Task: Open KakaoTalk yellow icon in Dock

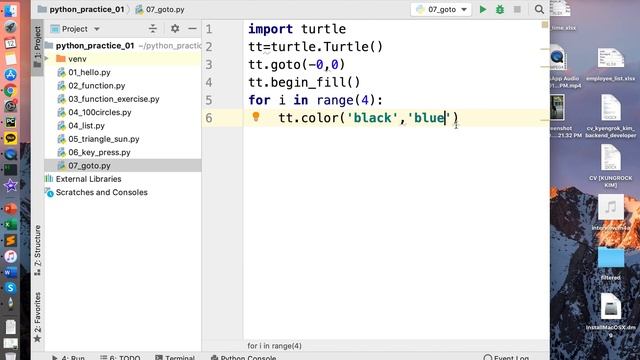Action: [x=10, y=138]
